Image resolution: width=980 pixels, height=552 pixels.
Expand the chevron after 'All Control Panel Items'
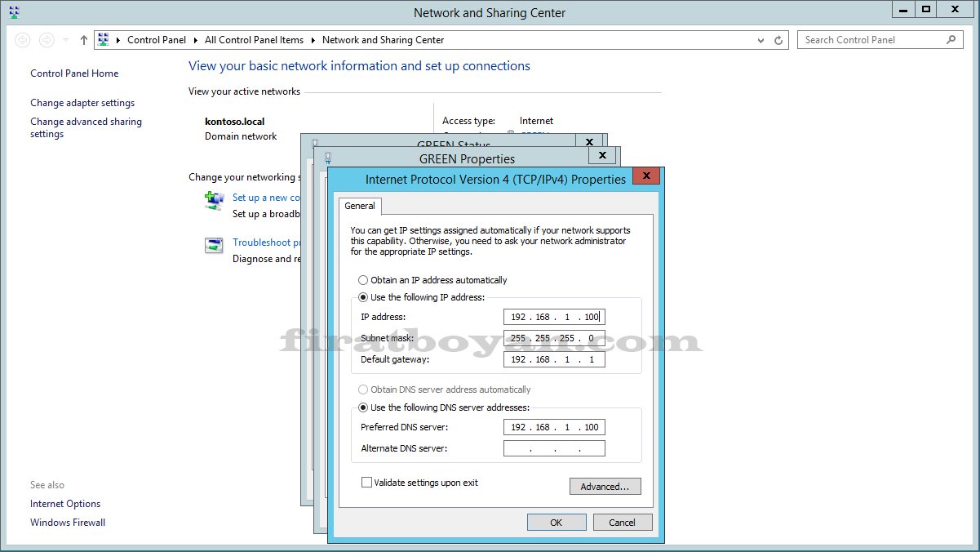(313, 40)
